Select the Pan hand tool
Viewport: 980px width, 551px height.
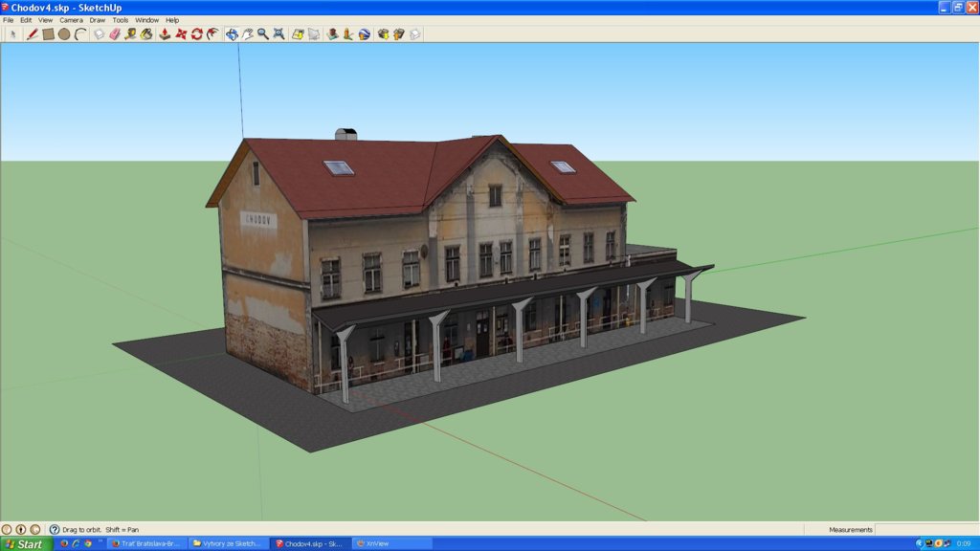(x=247, y=33)
